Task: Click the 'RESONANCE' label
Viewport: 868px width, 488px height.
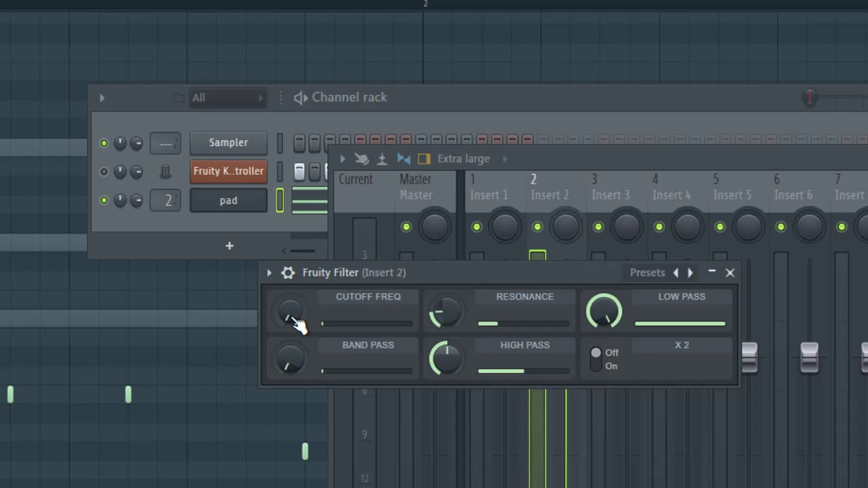Action: pyautogui.click(x=525, y=297)
